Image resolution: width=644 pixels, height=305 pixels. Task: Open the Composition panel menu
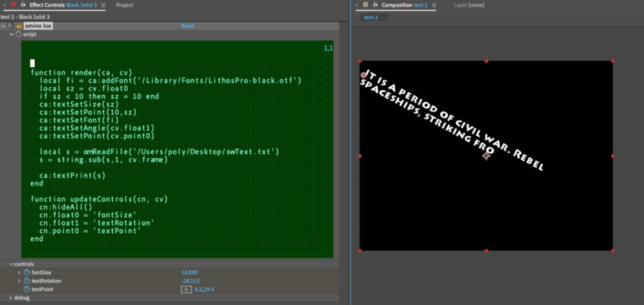(x=434, y=5)
